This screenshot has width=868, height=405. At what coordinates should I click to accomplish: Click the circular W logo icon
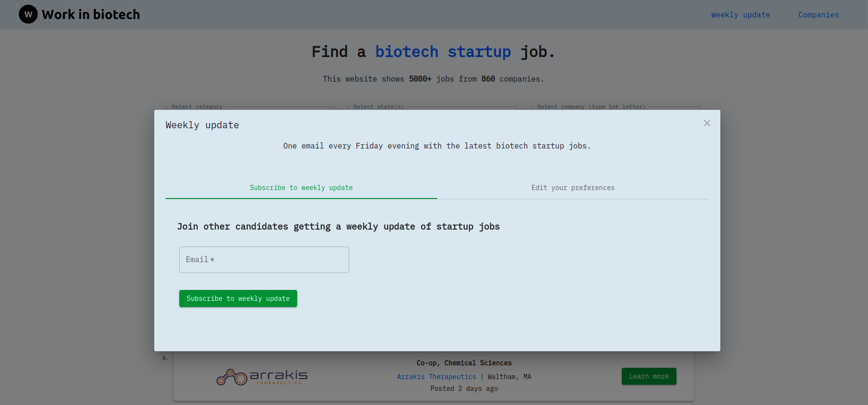pos(28,15)
